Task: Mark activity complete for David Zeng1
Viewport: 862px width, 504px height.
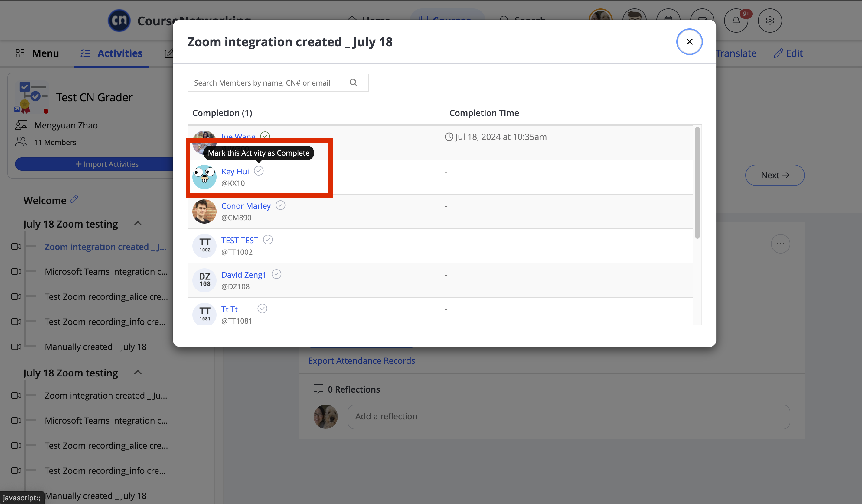Action: 276,274
